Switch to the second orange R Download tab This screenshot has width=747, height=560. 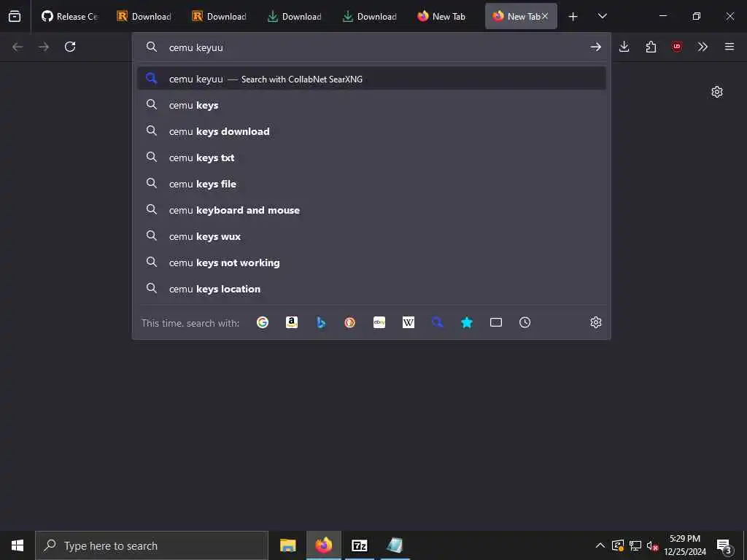pyautogui.click(x=220, y=16)
